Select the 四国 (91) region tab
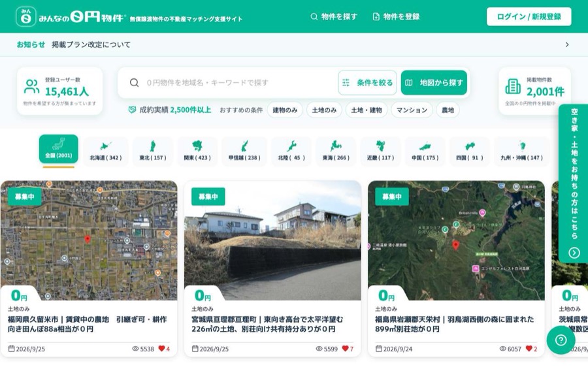The width and height of the screenshot is (588, 367). 470,151
